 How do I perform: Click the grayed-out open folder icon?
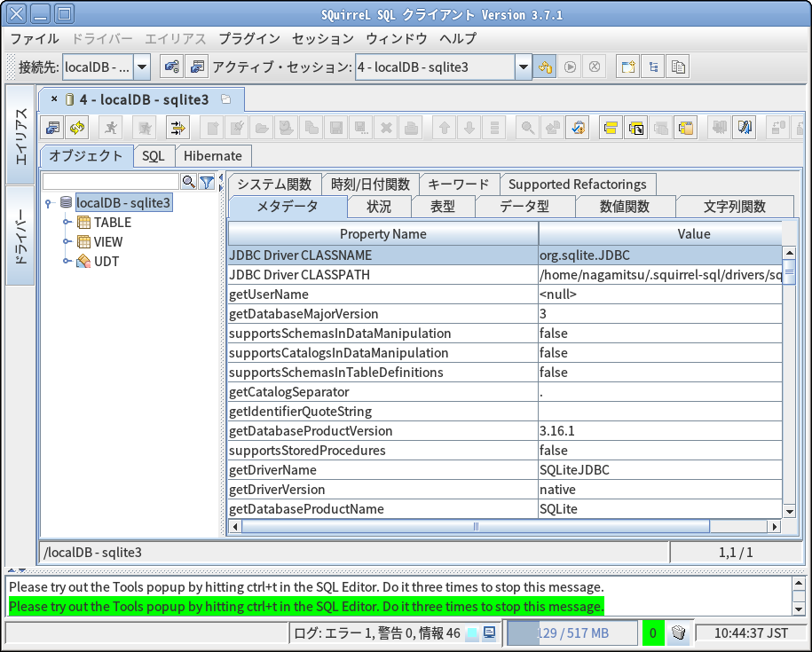(x=262, y=128)
